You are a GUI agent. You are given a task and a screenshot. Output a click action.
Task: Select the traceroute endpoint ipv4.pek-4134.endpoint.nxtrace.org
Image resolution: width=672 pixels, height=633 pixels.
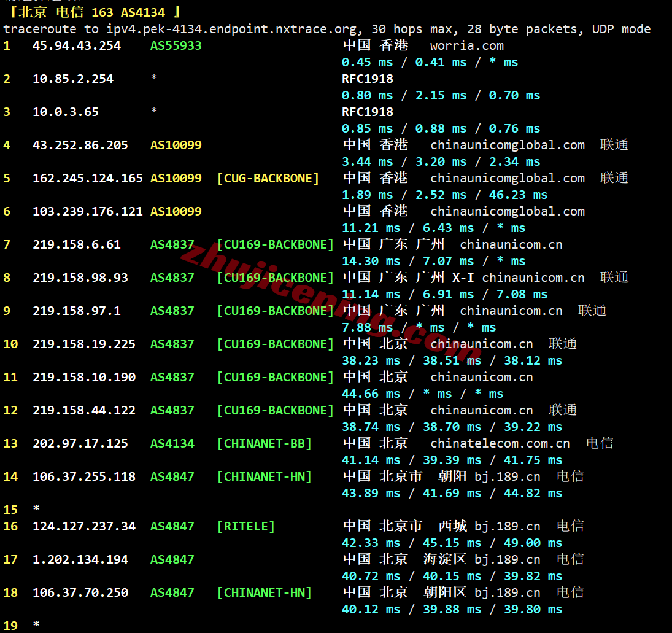tap(231, 29)
